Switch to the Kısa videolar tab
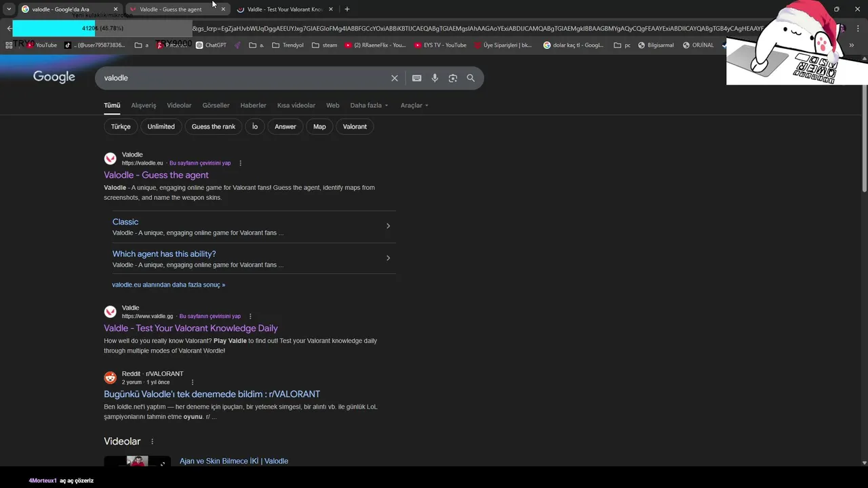The height and width of the screenshot is (488, 868). pos(296,106)
